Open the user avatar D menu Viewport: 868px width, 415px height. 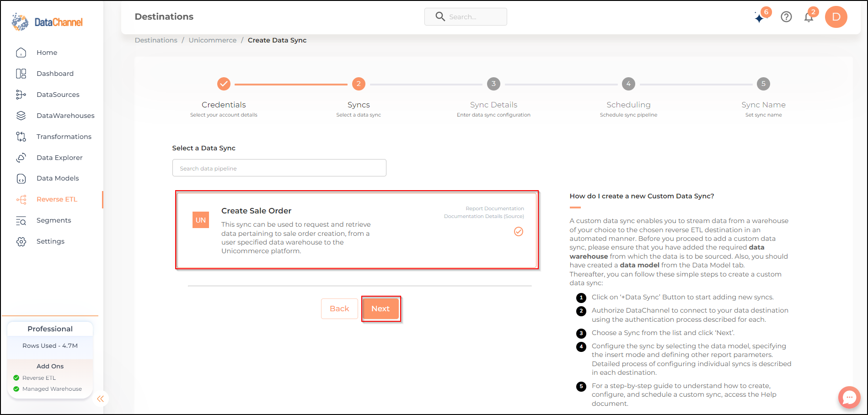coord(836,17)
